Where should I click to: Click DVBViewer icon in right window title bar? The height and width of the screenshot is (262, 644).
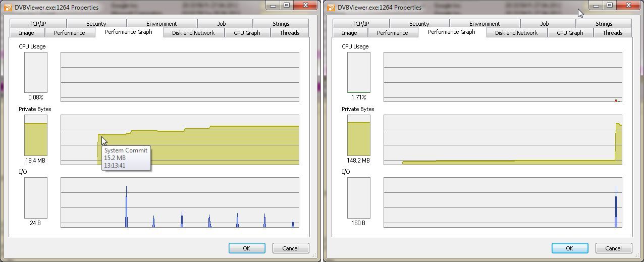tap(331, 7)
